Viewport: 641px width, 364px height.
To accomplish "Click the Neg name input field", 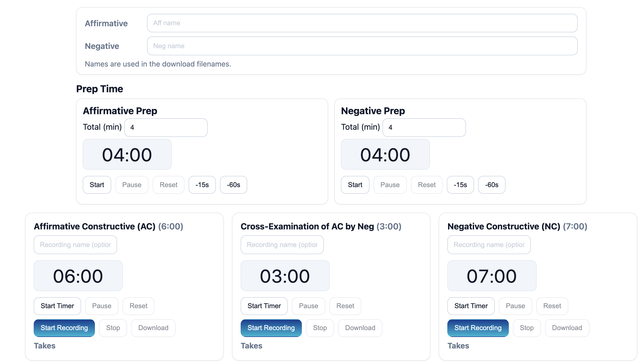I will (362, 46).
